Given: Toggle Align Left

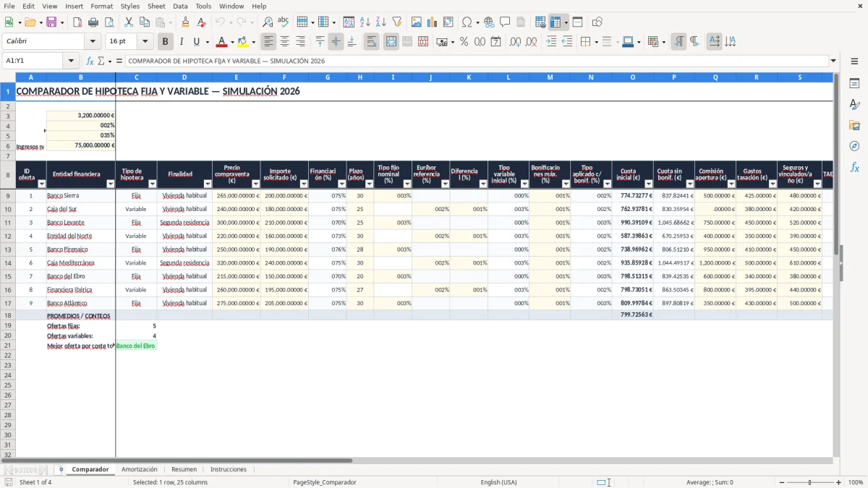Looking at the screenshot, I should [x=268, y=42].
